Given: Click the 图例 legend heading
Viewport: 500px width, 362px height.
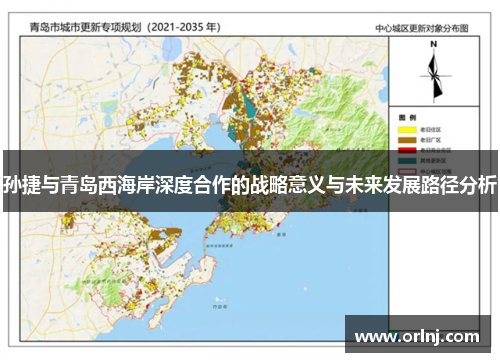Looking at the screenshot, I should coord(407,118).
